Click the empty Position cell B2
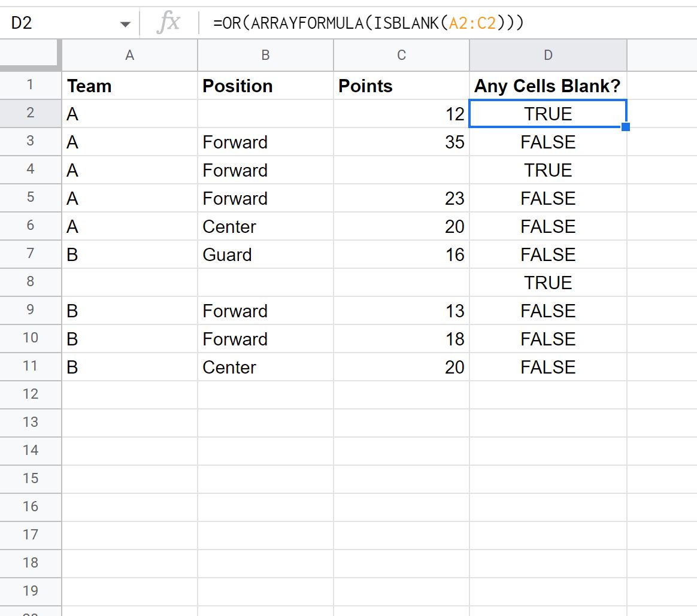The image size is (697, 616). click(265, 114)
